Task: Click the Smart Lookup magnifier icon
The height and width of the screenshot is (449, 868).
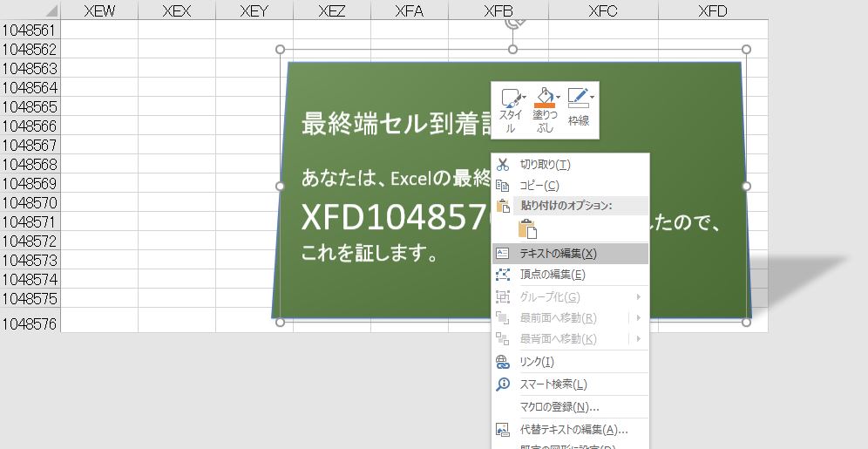Action: click(503, 384)
